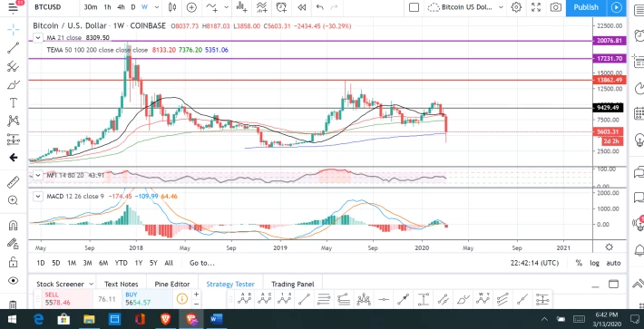This screenshot has width=644, height=329.
Task: Open the Bitcoin US Dol... layout dropdown
Action: point(501,7)
